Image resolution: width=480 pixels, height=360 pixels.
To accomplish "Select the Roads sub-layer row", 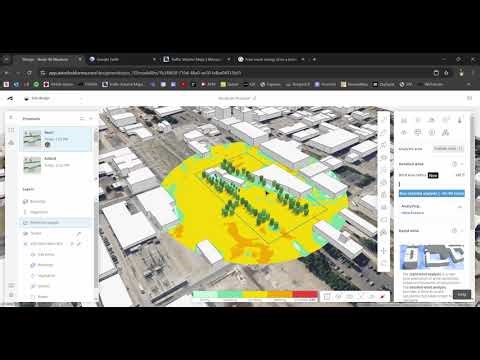I will coord(55,296).
